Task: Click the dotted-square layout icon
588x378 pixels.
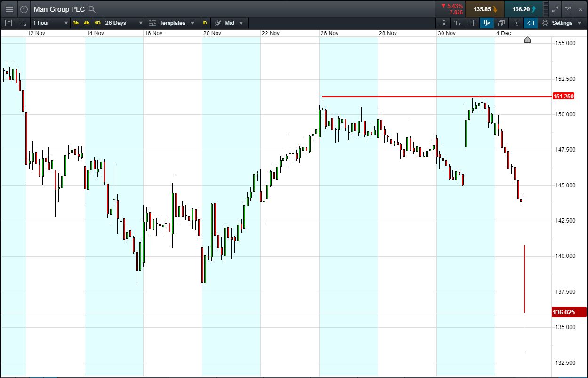Action: pos(23,23)
